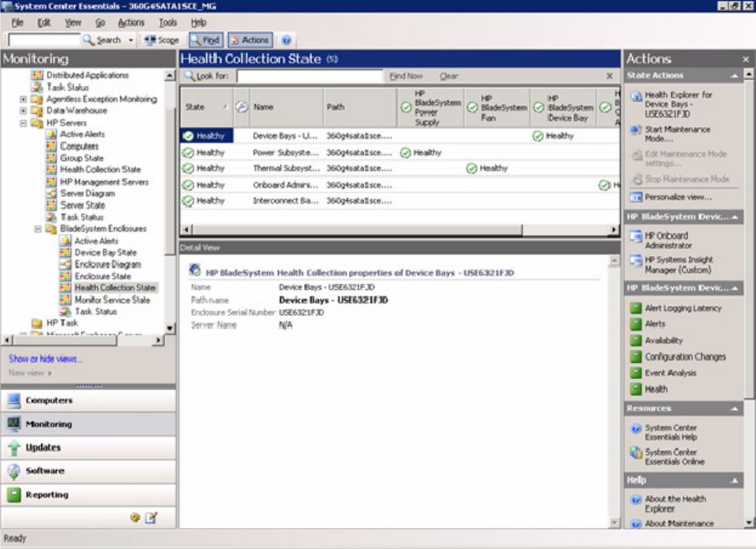Collapse the State Actions section
The width and height of the screenshot is (756, 549).
click(x=736, y=76)
